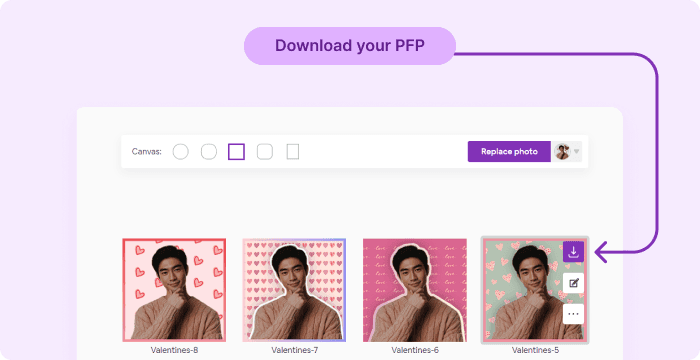Open the edit icon on Valentines-5
Screen dimensions: 700x360
coord(573,283)
